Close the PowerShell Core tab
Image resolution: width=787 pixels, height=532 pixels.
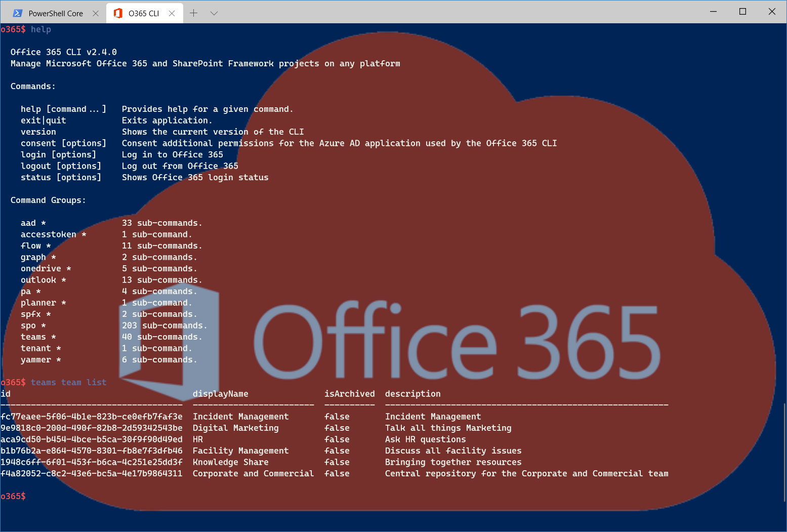click(x=96, y=13)
